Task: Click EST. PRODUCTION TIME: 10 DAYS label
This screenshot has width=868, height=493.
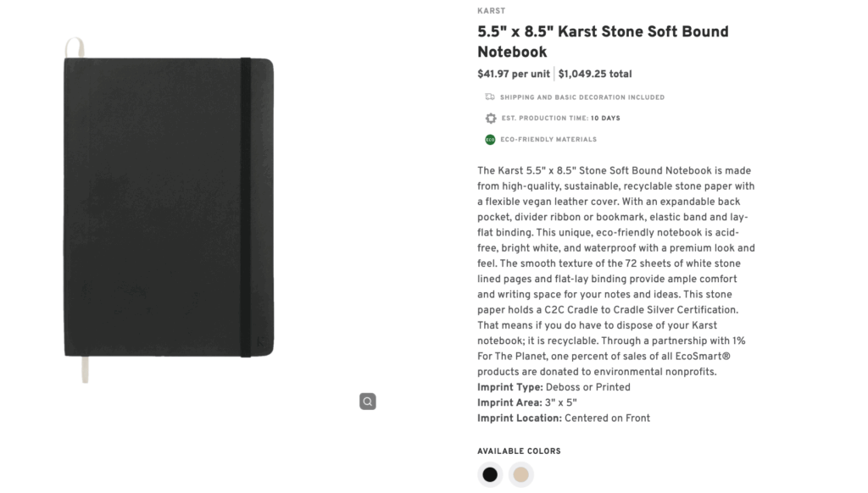Action: pos(560,118)
